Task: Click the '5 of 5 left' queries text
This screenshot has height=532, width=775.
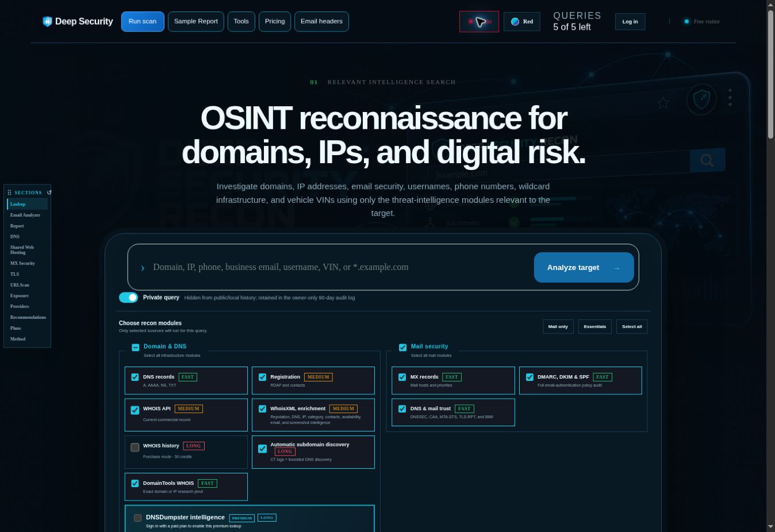Action: [x=572, y=27]
